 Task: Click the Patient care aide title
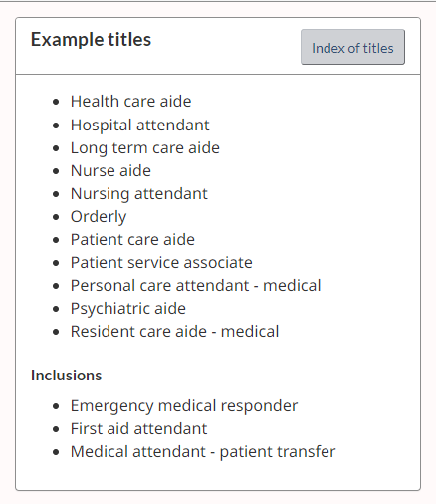[x=132, y=240]
